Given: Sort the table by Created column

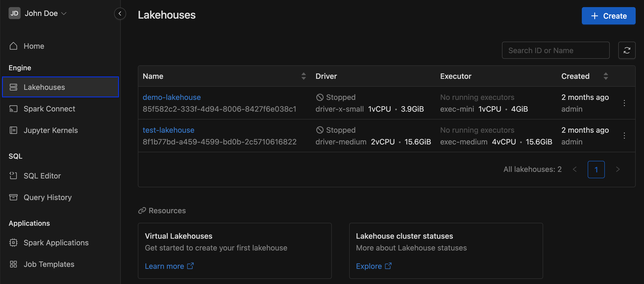Looking at the screenshot, I should (x=606, y=76).
